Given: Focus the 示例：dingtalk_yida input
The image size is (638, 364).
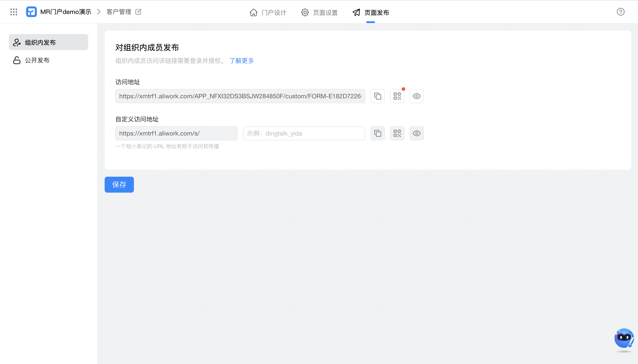Looking at the screenshot, I should coord(304,134).
